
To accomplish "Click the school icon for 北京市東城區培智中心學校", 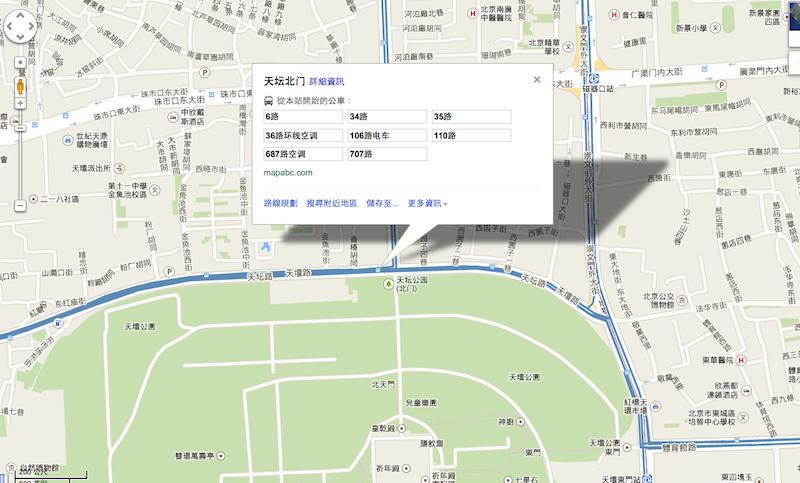I will coord(743,417).
